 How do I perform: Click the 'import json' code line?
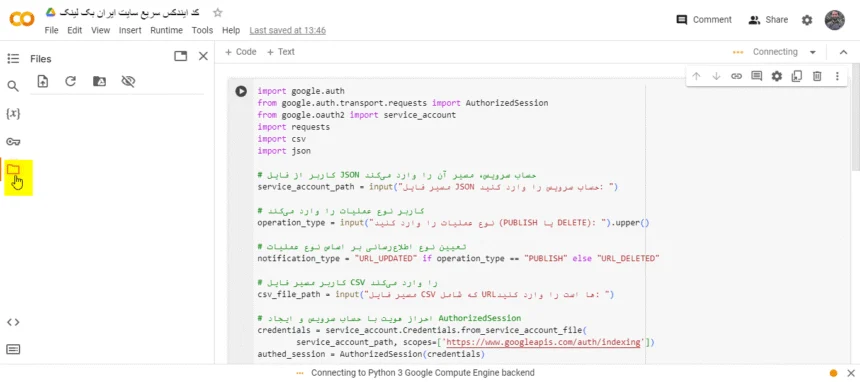click(x=284, y=151)
